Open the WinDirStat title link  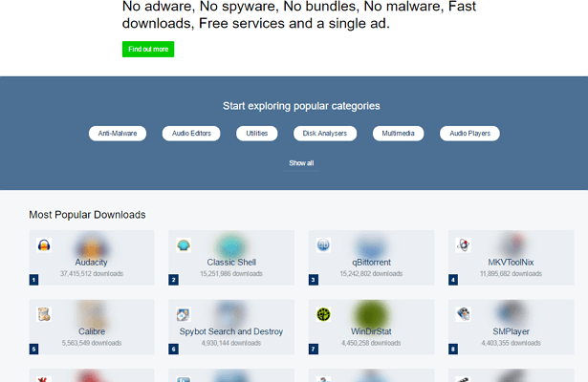(371, 331)
